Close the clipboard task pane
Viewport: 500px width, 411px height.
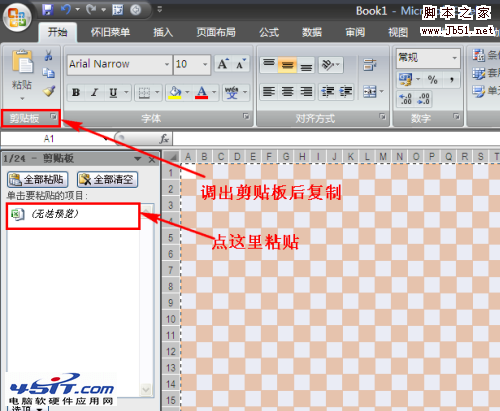coord(152,159)
